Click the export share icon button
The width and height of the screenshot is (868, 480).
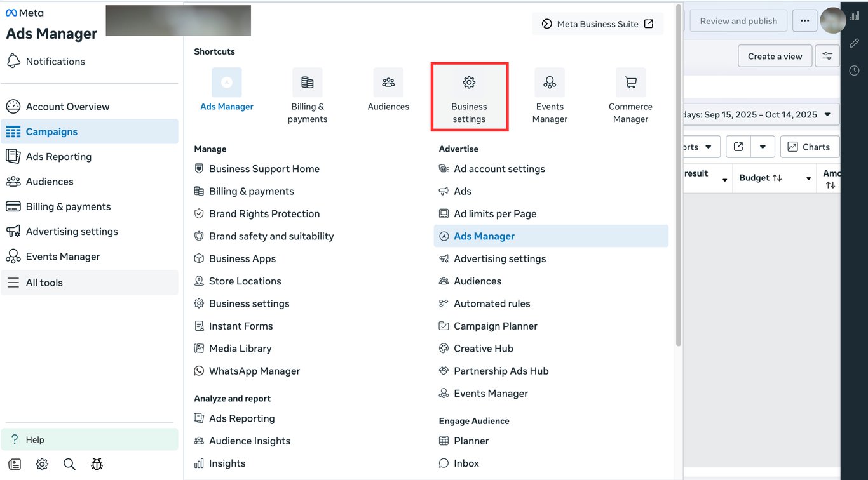(x=738, y=147)
